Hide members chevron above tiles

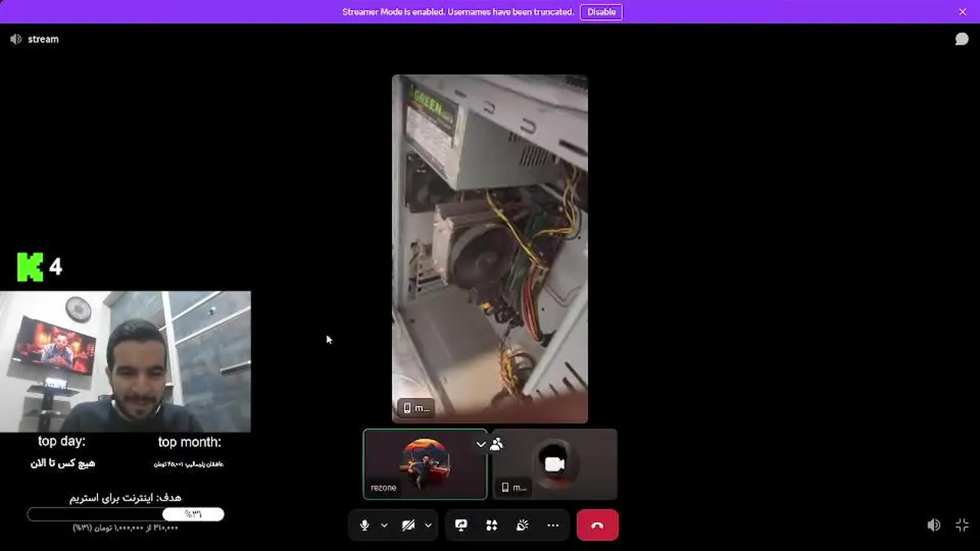pyautogui.click(x=481, y=444)
